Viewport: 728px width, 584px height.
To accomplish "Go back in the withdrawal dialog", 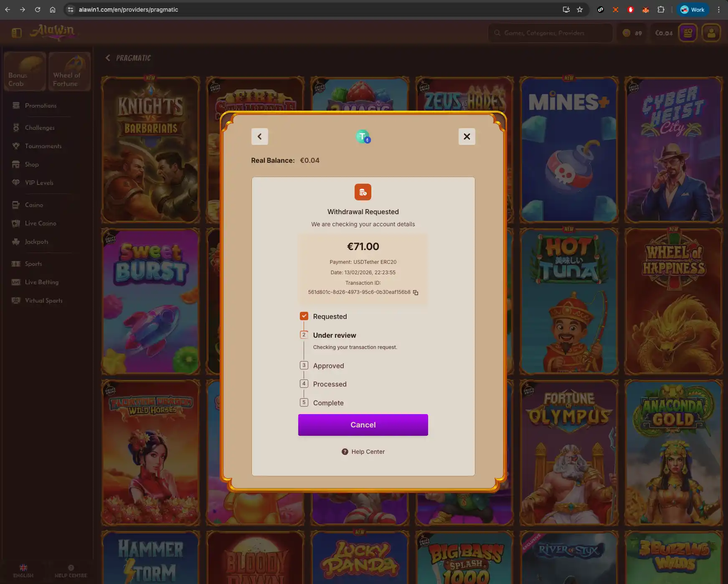I will click(259, 137).
